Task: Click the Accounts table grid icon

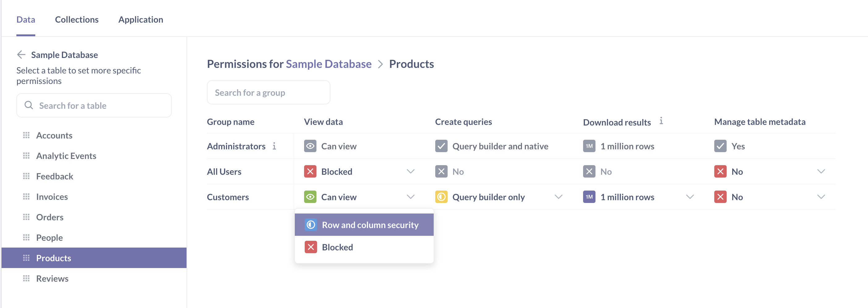Action: [x=26, y=135]
